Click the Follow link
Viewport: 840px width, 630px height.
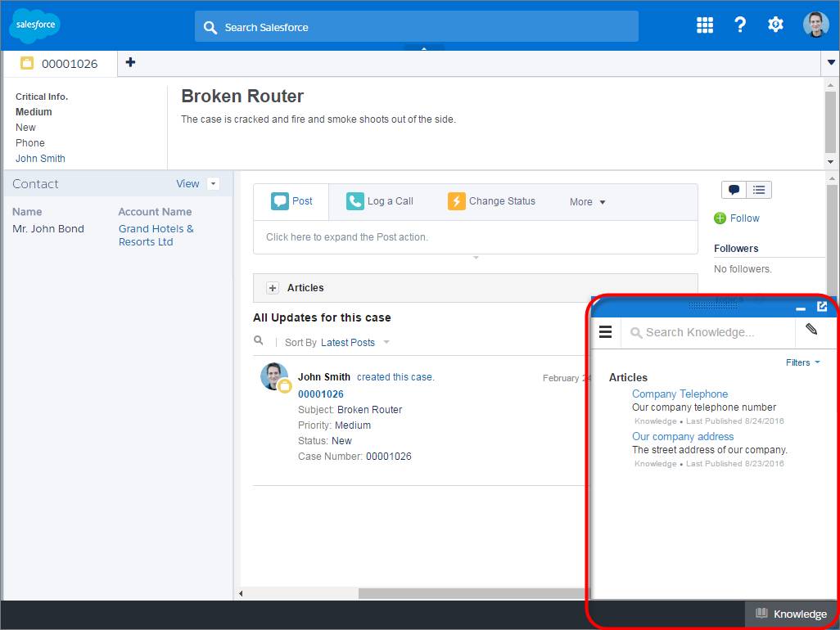coord(744,218)
